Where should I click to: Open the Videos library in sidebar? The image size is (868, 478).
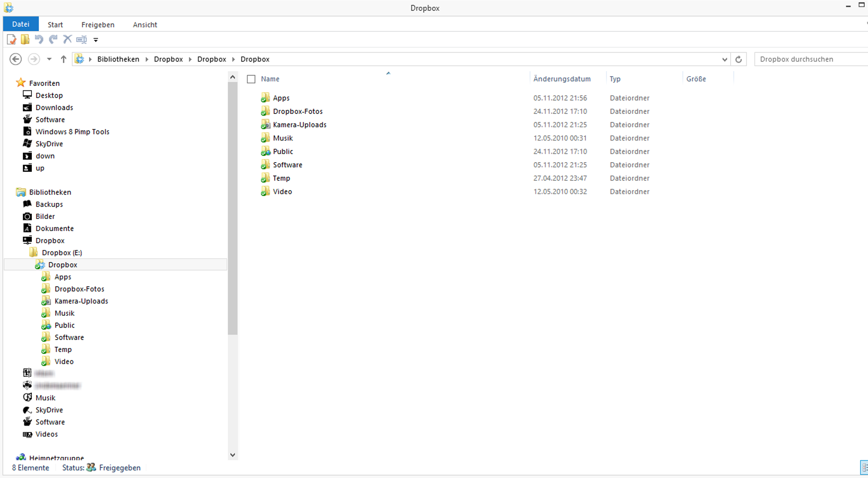click(46, 435)
